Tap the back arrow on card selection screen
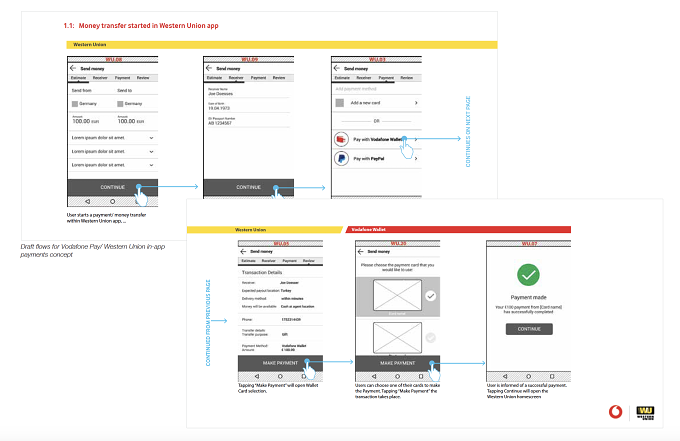Viewport: 680px width, 441px height. point(360,252)
